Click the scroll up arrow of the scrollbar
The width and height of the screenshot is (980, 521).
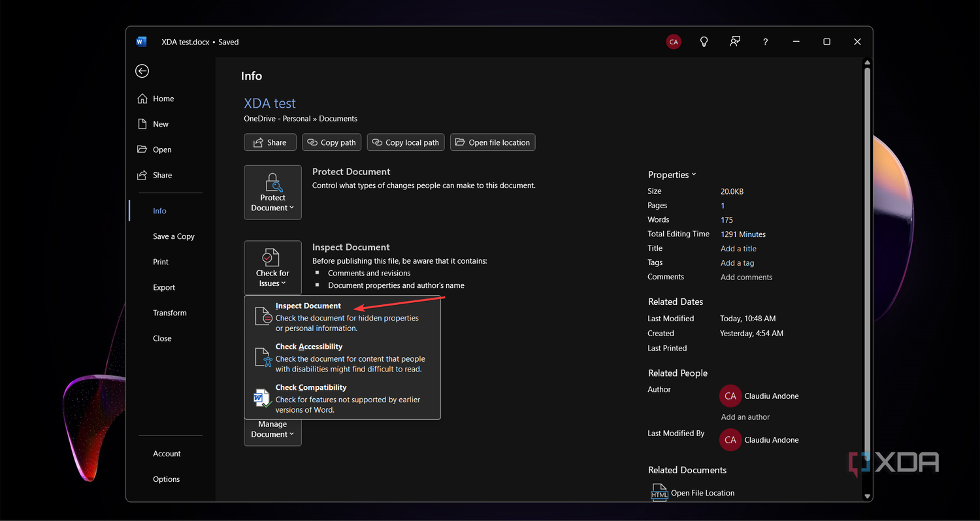coord(868,63)
